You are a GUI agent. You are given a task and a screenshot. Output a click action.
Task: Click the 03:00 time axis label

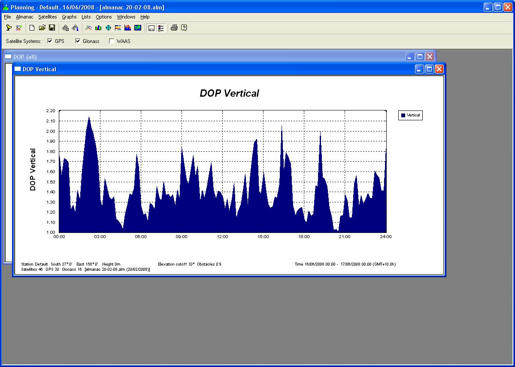click(100, 237)
